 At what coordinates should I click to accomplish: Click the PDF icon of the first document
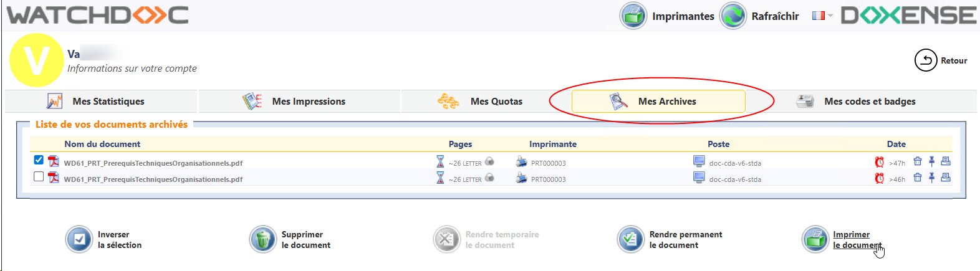click(54, 162)
